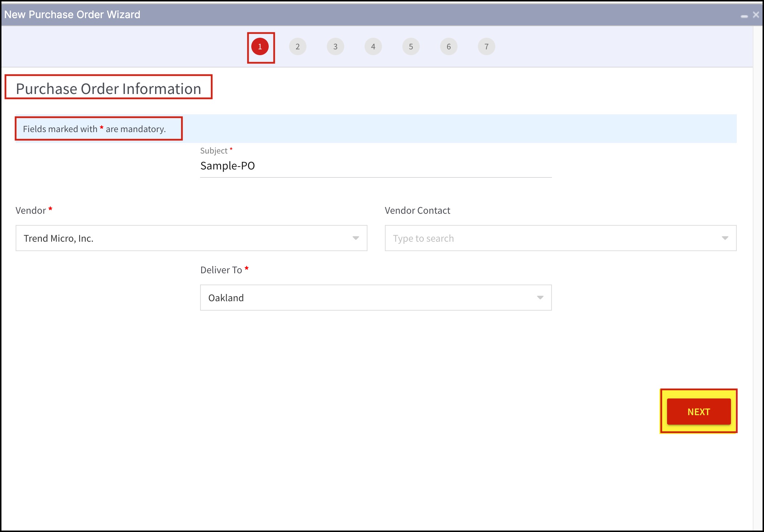The width and height of the screenshot is (764, 532).
Task: Close the New Purchase Order Wizard
Action: [756, 15]
